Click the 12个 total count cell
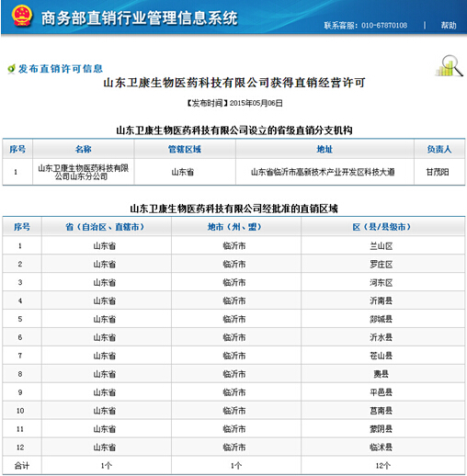Image resolution: width=467 pixels, height=476 pixels. tap(383, 466)
